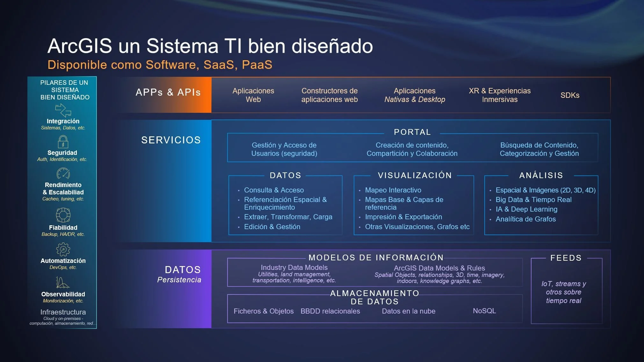The width and height of the screenshot is (644, 362).
Task: Click the Observabilidad chart icon
Action: tap(62, 282)
